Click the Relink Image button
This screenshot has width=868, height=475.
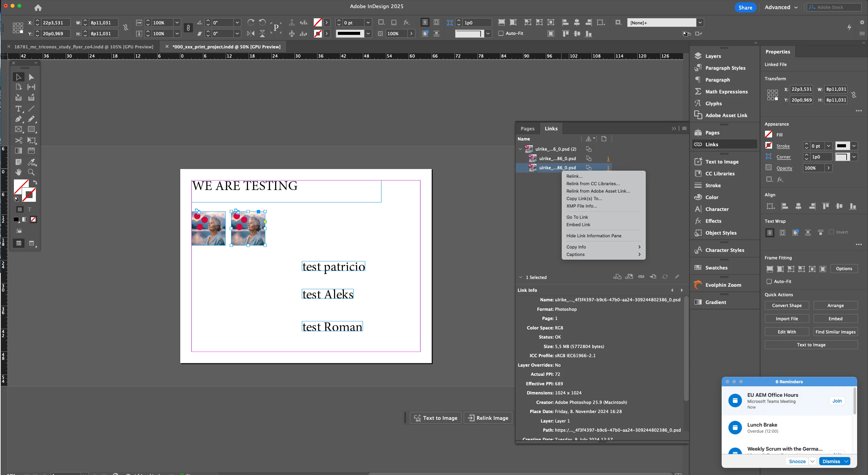pyautogui.click(x=488, y=418)
